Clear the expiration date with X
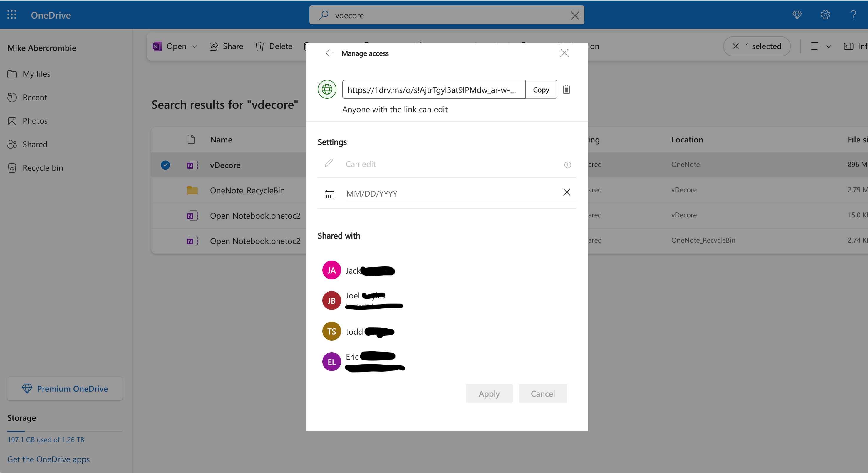Viewport: 868px width, 473px height. (567, 192)
